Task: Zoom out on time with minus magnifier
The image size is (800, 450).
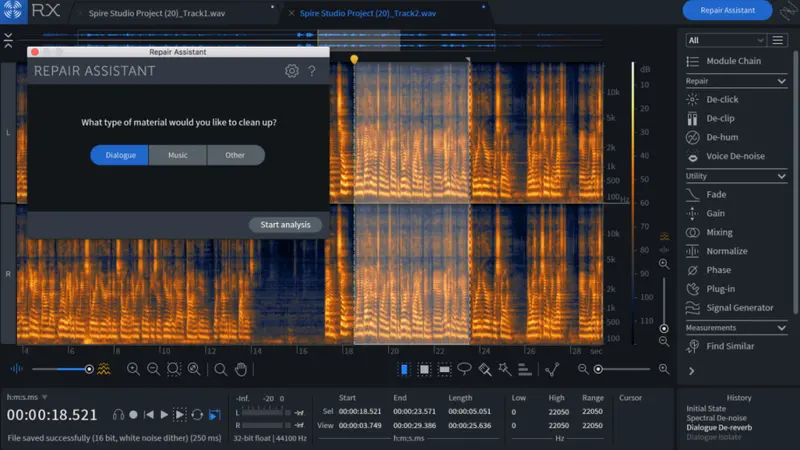Action: click(153, 369)
